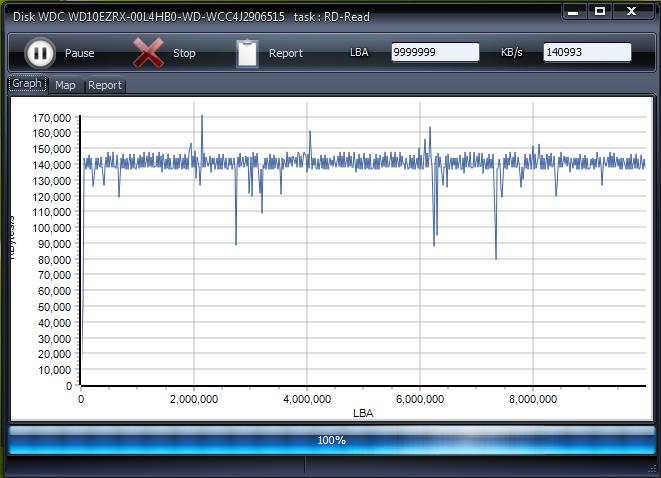Click the red X Stop icon
Viewport: 661px width, 478px height.
coord(148,53)
